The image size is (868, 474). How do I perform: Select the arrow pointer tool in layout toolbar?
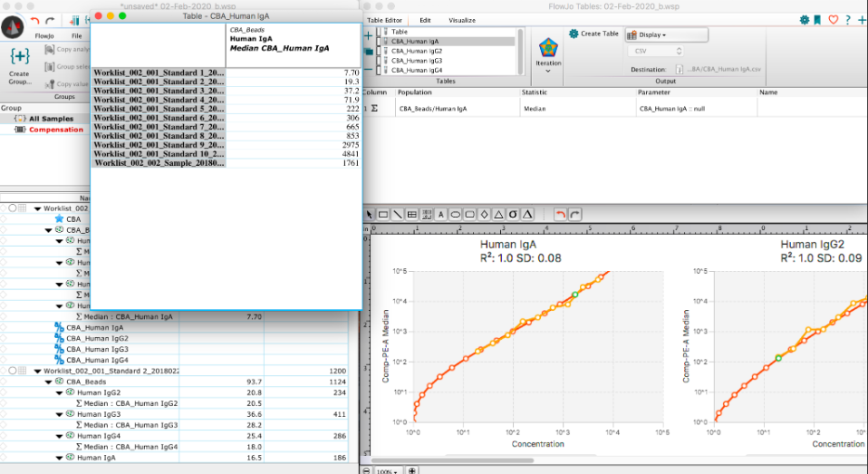(370, 214)
